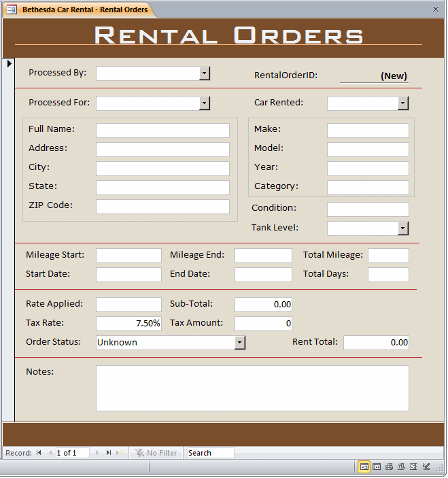448x478 pixels.
Task: Create a new blank record
Action: (x=120, y=453)
